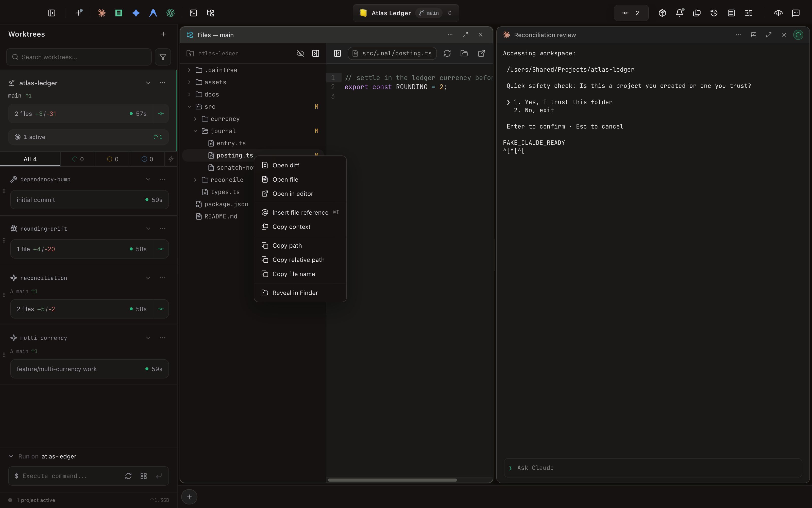812x508 pixels.
Task: Open the chat feedback icon
Action: click(x=796, y=13)
